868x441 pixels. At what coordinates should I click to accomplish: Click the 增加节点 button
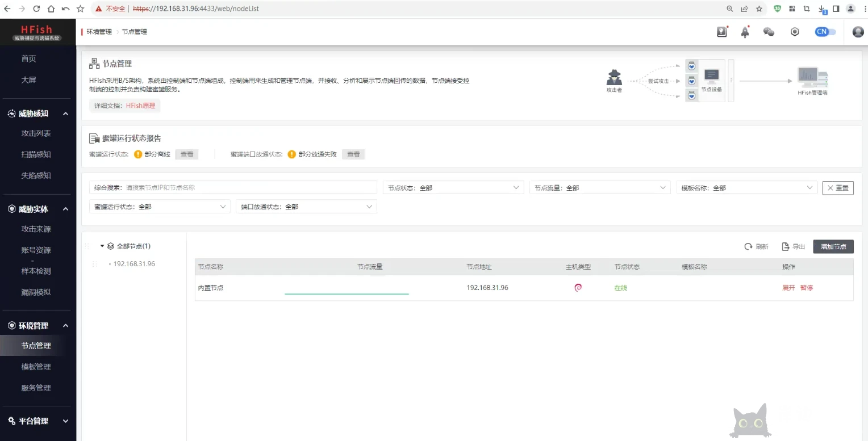click(x=833, y=246)
